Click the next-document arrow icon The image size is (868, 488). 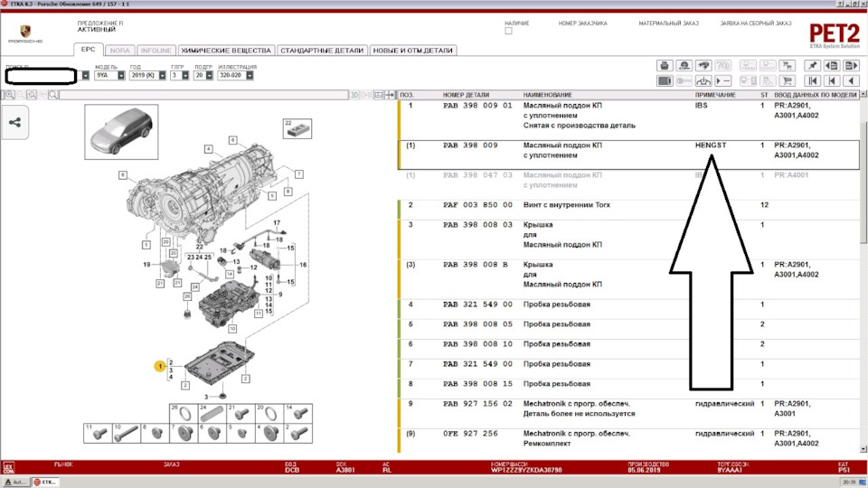[851, 66]
